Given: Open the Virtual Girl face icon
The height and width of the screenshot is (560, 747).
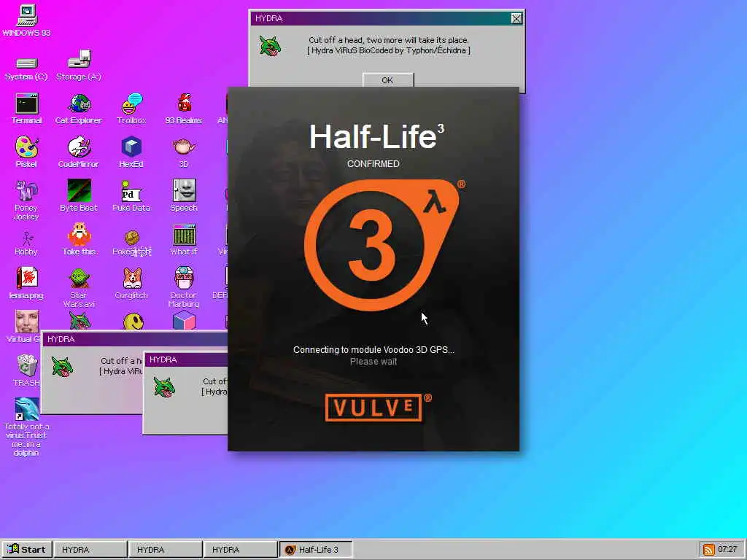Looking at the screenshot, I should 27,322.
